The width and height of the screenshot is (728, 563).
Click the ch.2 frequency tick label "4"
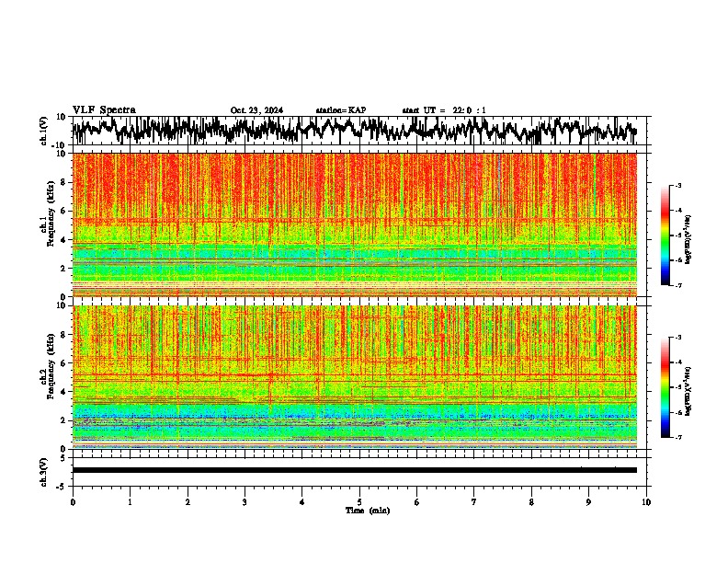(x=63, y=392)
